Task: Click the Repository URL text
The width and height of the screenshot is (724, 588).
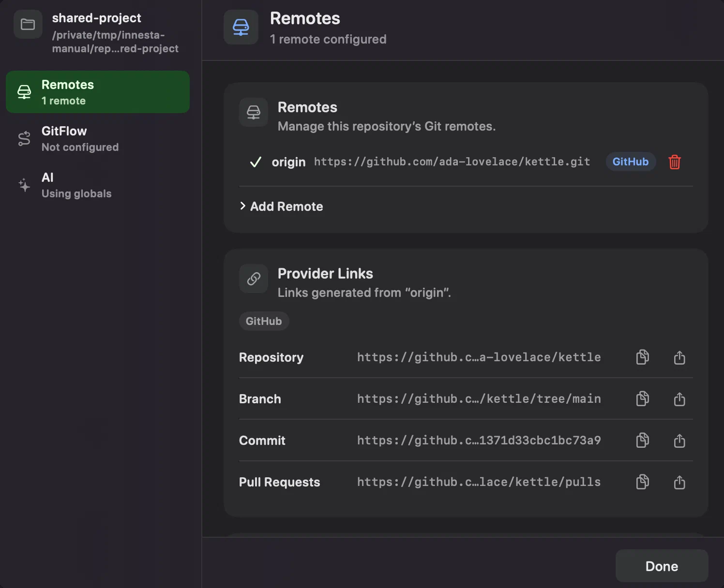Action: [479, 357]
